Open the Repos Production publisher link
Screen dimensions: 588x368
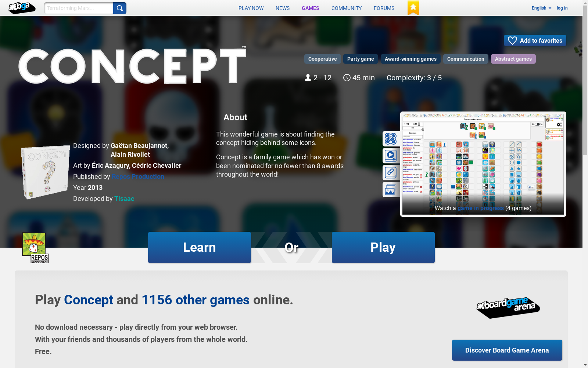point(138,177)
